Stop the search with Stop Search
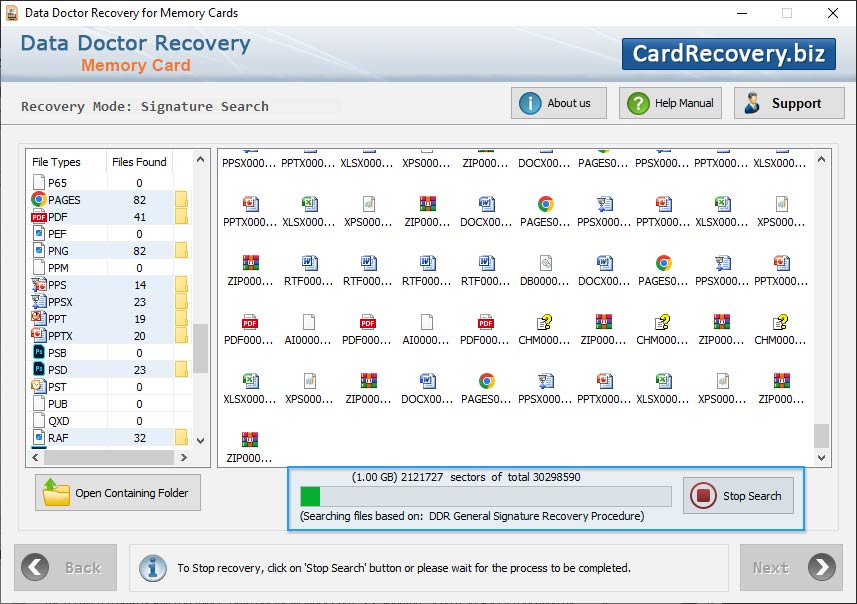The image size is (857, 604). pyautogui.click(x=738, y=496)
